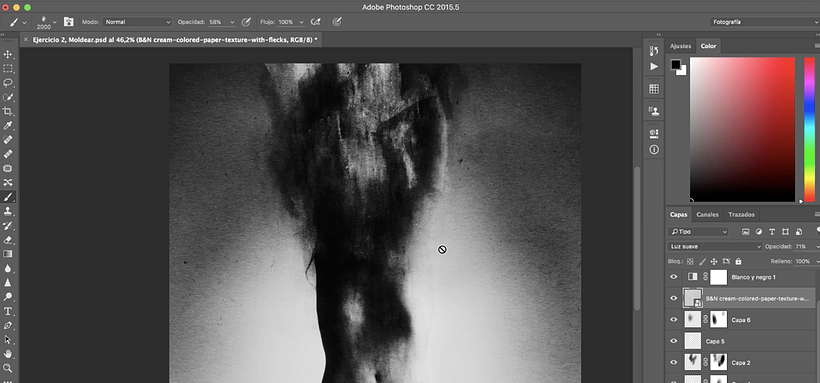Viewport: 820px width, 383px height.
Task: Filter layers by type layers icon
Action: tap(772, 232)
